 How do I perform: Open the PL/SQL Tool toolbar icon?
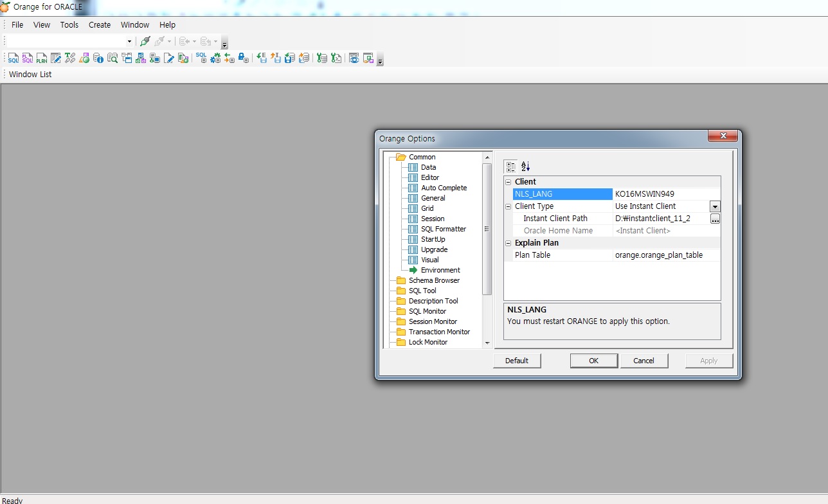coord(28,58)
